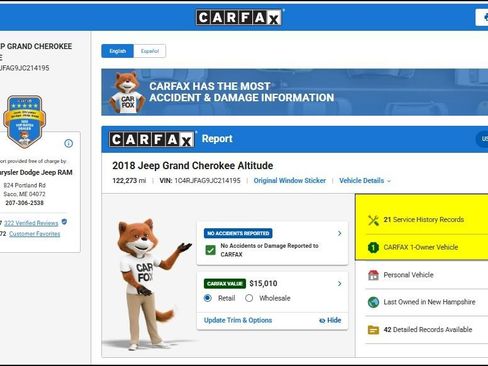The image size is (488, 366).
Task: Open CARFAX 1-Owner Vehicle entry
Action: tap(421, 247)
